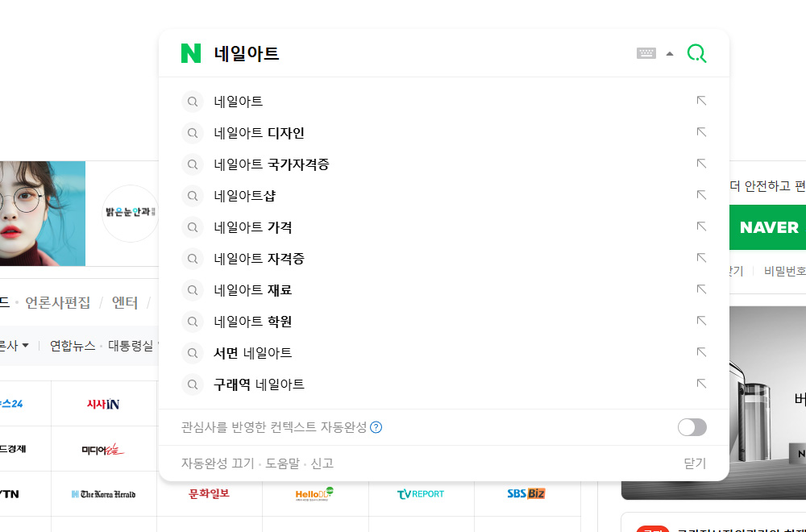This screenshot has height=532, width=806.
Task: Choose the '서면 네일아트' suggestion
Action: pos(253,353)
